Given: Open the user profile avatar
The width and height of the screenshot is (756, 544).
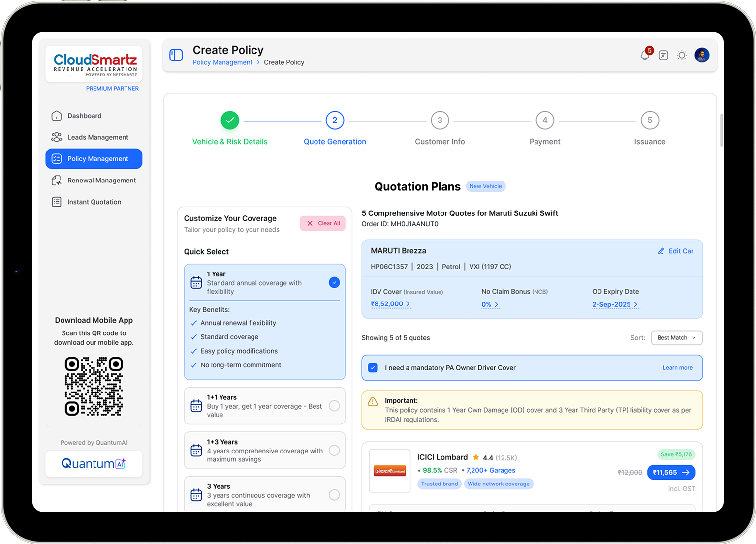Looking at the screenshot, I should tap(702, 55).
